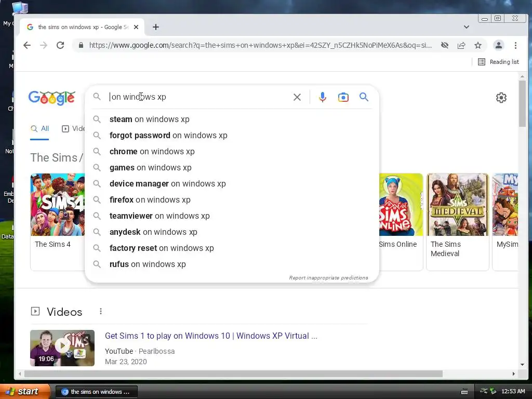The width and height of the screenshot is (532, 399).
Task: Click horizontal scroll left arrow
Action: (20, 374)
